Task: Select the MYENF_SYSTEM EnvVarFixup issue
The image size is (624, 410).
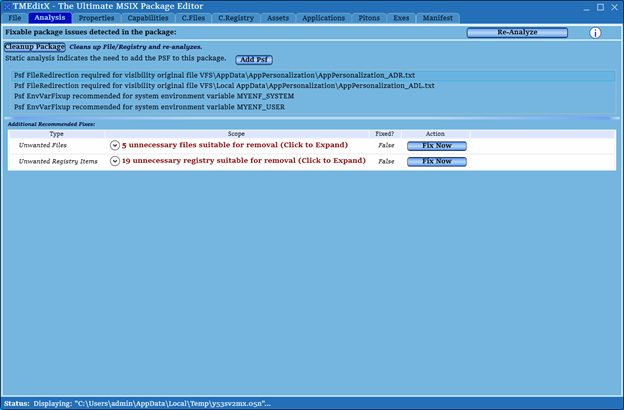Action: 313,96
